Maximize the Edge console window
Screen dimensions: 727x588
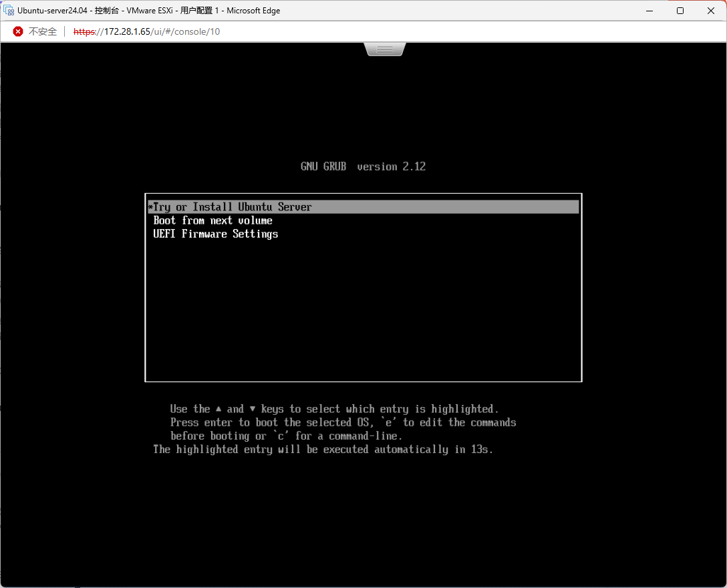click(680, 11)
